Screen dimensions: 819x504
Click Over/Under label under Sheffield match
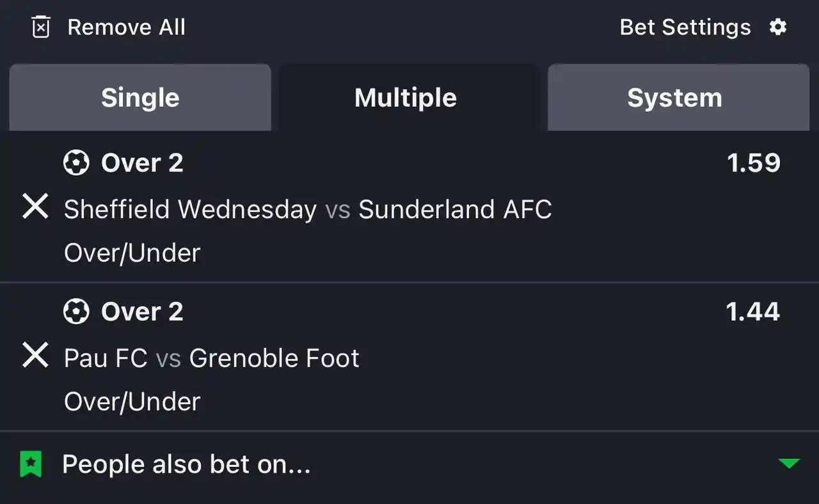[x=132, y=253]
